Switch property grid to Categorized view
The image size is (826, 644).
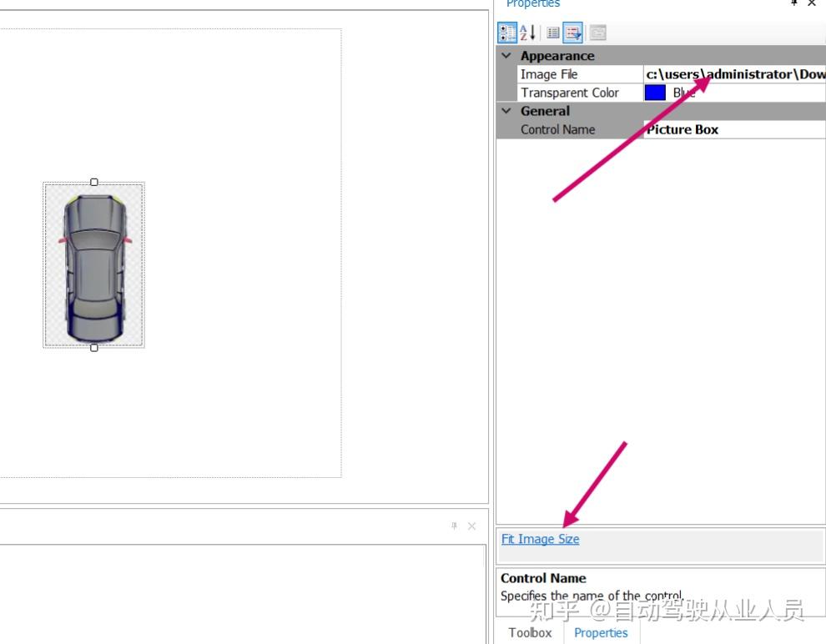click(x=507, y=33)
